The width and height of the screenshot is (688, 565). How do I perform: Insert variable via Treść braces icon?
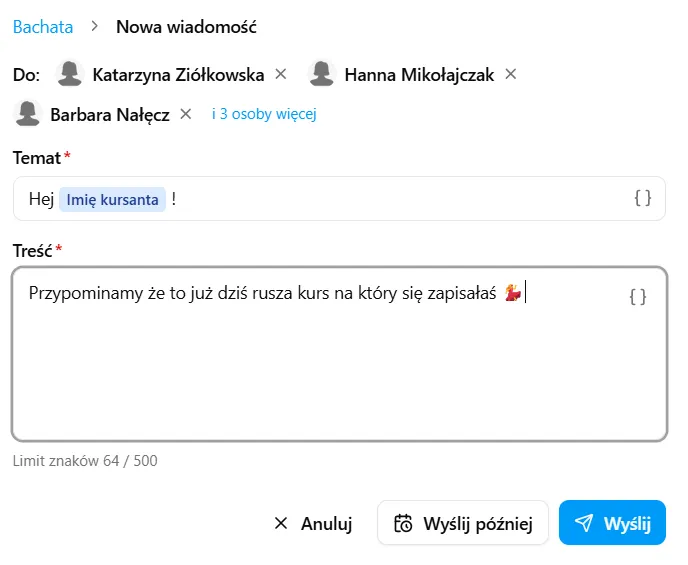638,297
